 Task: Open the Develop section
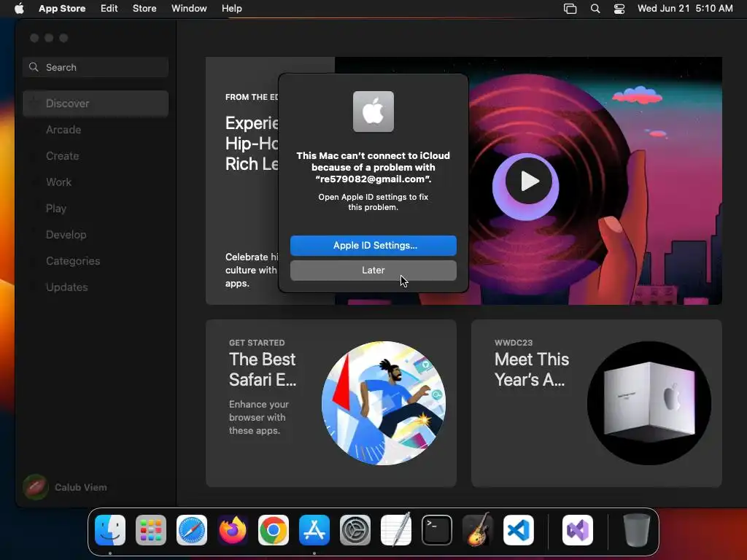pos(66,234)
